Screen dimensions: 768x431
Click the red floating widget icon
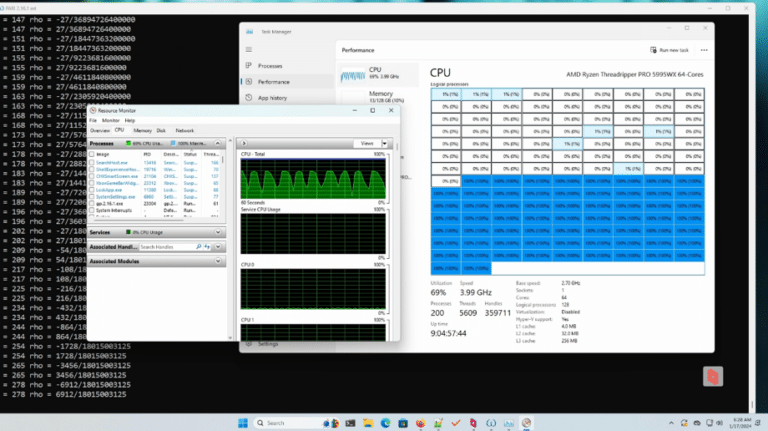pos(713,376)
